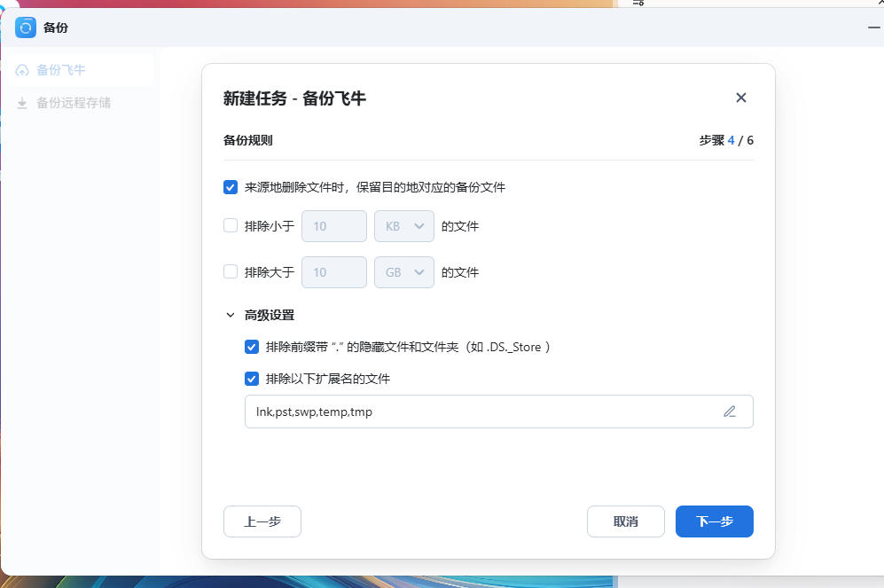Toggle 排除前缀带 "." 的隐藏文件 checkbox

[252, 347]
